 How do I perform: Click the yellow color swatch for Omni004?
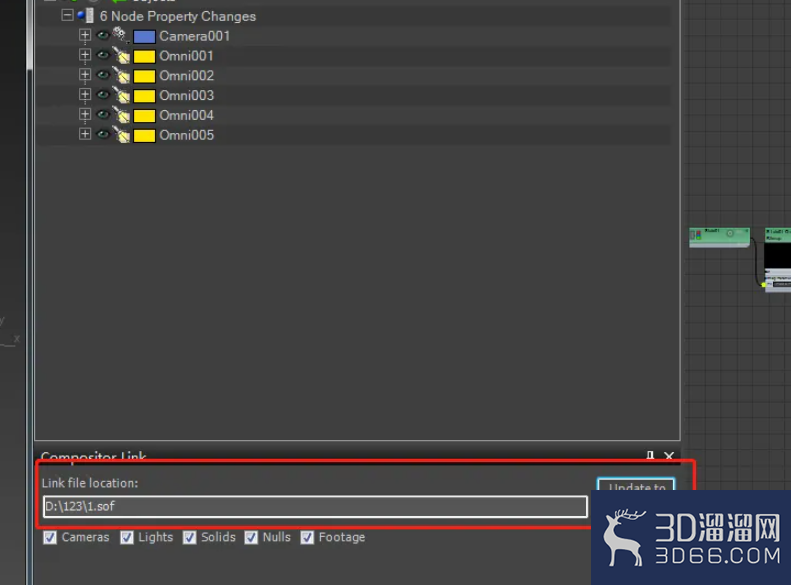click(144, 116)
